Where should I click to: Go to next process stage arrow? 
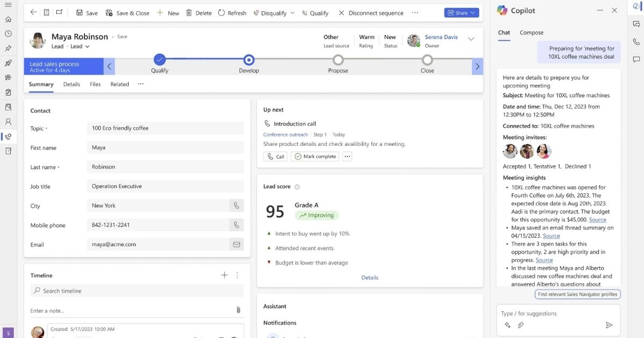477,67
